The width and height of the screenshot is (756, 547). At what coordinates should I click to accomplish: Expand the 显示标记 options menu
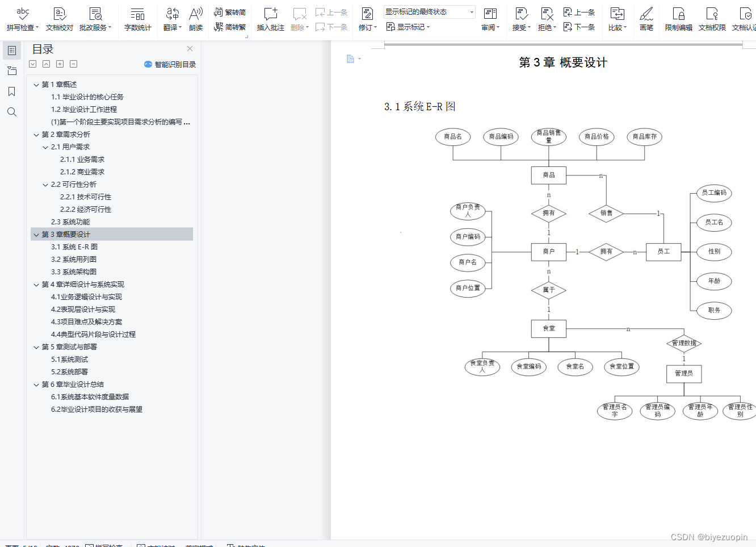point(408,27)
